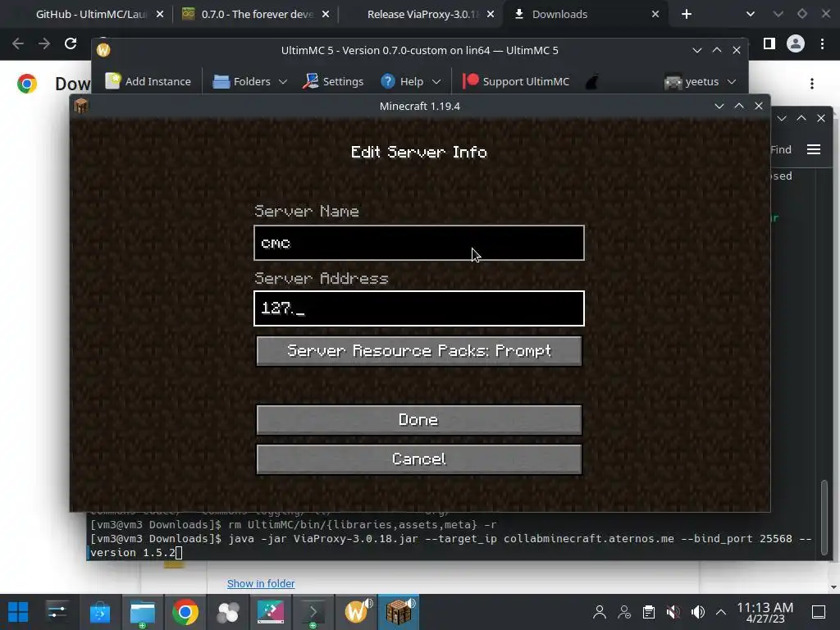
Task: Open the pink-teal taskbar app icon
Action: coord(271,612)
